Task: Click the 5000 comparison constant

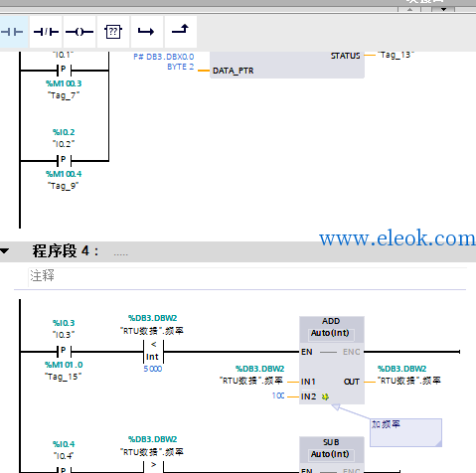Action: pyautogui.click(x=153, y=369)
